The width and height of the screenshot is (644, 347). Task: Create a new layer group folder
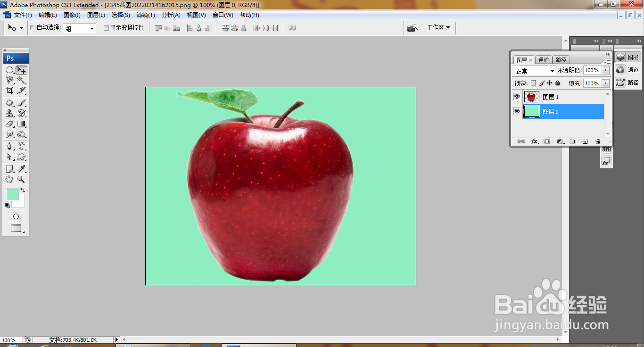572,141
